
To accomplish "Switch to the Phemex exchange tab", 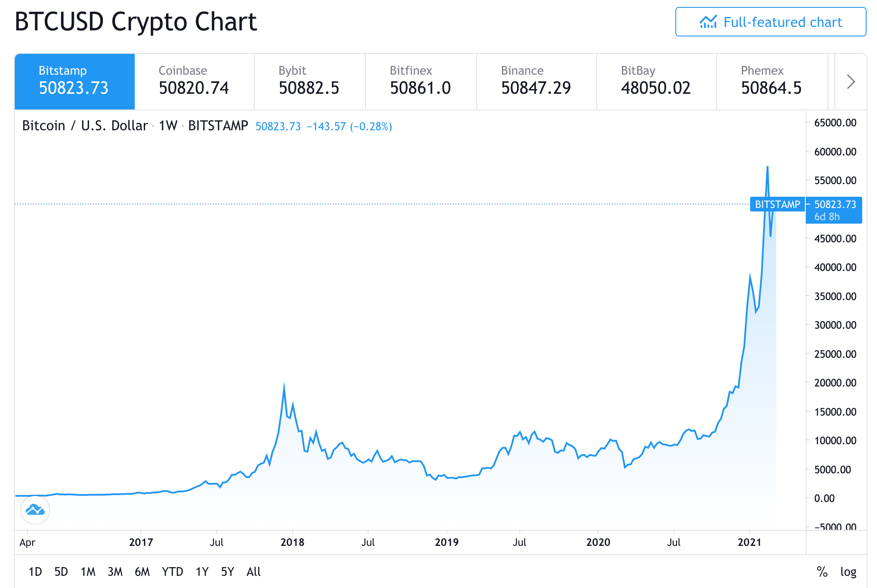I will click(772, 82).
